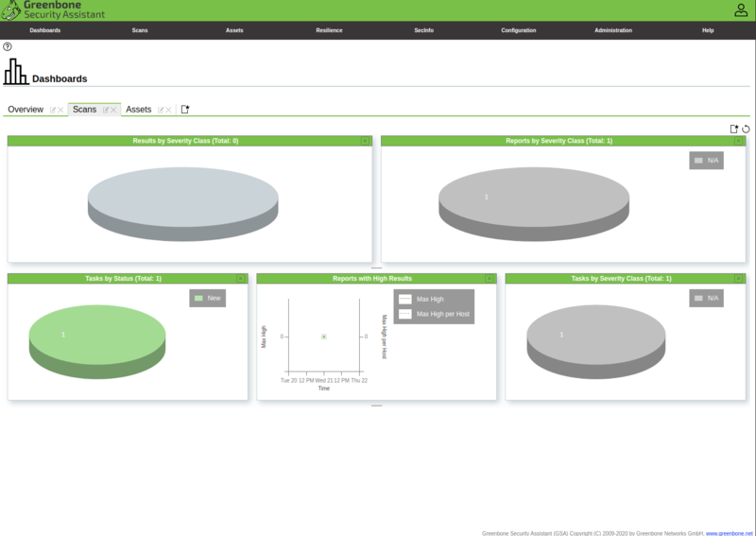Click the green Tasks by Status pie
756x536 pixels.
pyautogui.click(x=96, y=336)
